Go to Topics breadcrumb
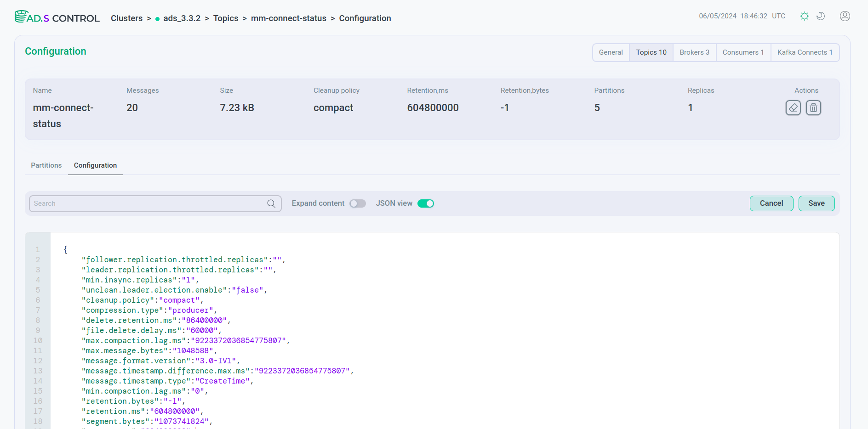The image size is (868, 429). (226, 18)
